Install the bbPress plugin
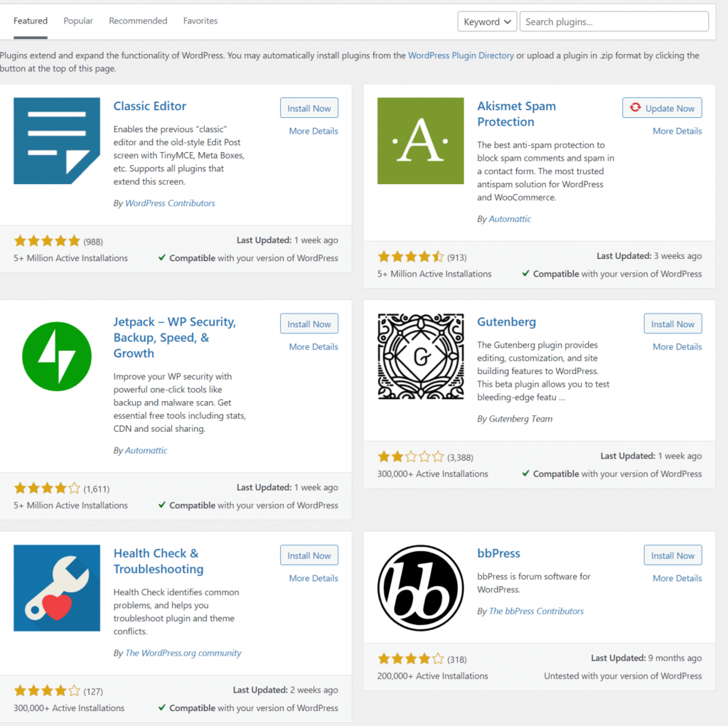This screenshot has height=726, width=728. [673, 555]
